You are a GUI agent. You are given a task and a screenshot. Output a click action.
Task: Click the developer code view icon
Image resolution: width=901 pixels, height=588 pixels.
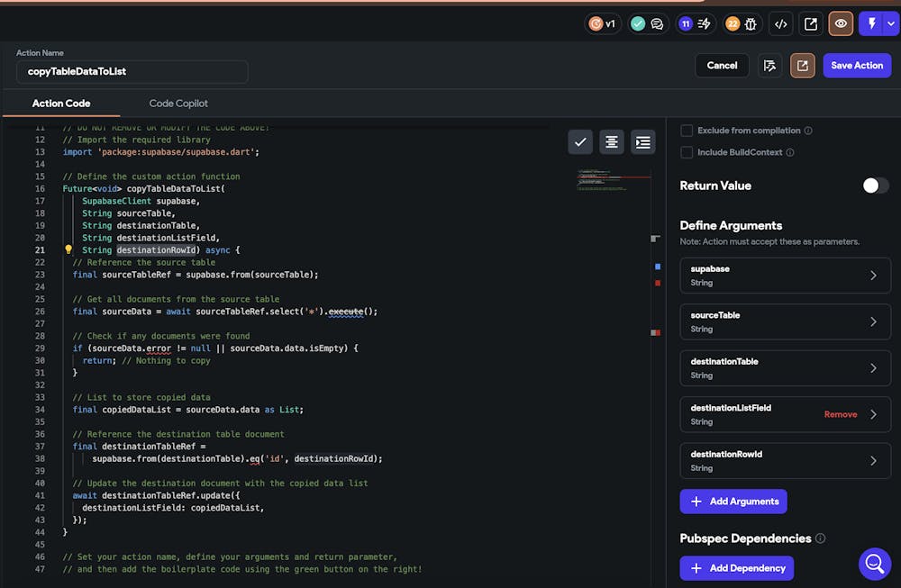click(781, 24)
